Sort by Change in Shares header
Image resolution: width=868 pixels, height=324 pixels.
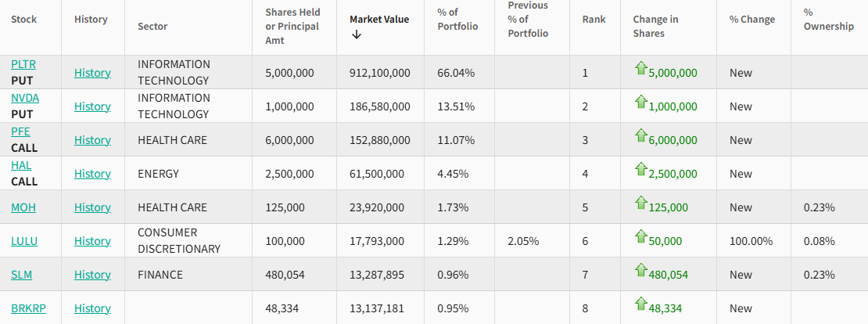[655, 26]
